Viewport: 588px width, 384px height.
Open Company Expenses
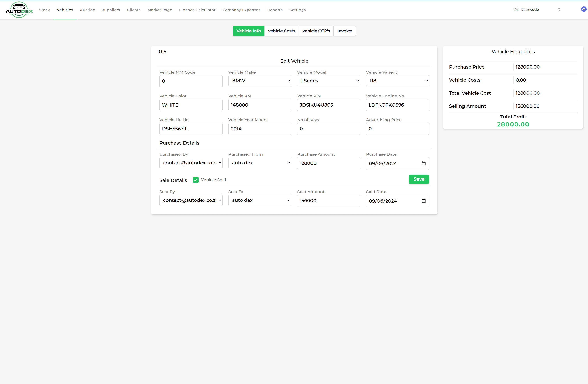pos(241,10)
